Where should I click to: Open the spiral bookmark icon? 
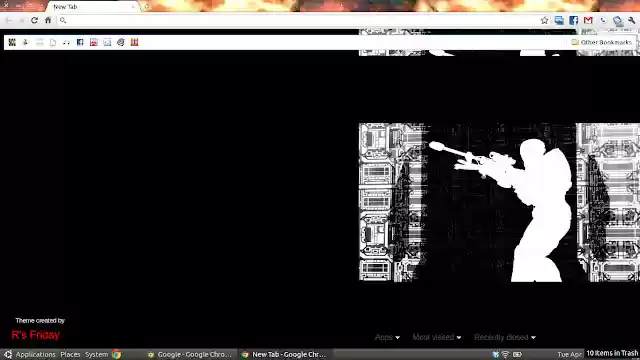tap(120, 42)
